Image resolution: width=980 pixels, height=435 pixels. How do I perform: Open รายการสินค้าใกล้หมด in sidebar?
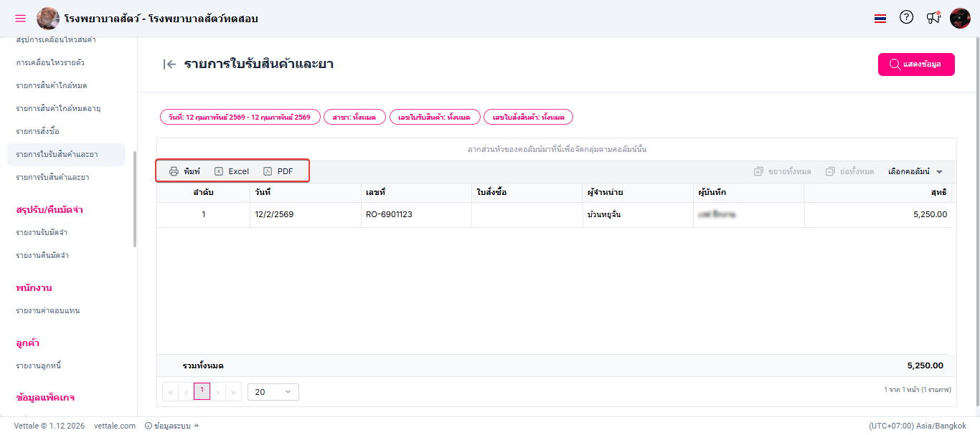pos(52,86)
